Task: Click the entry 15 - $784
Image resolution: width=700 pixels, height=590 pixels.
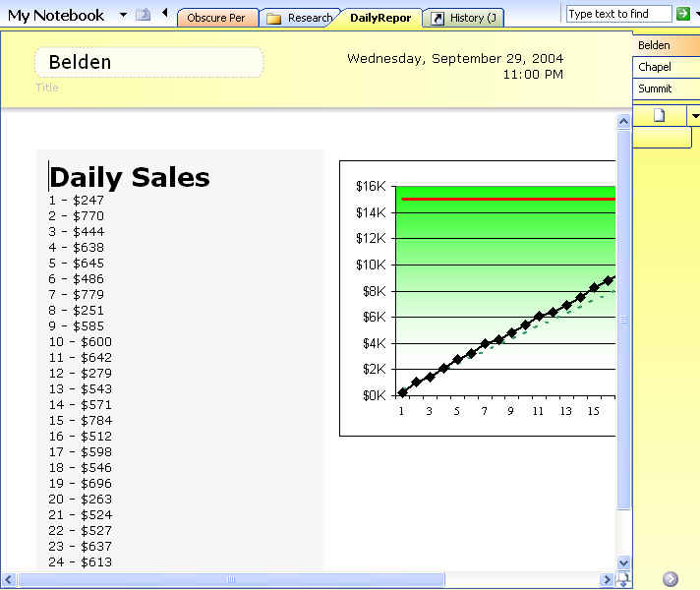Action: 80,421
